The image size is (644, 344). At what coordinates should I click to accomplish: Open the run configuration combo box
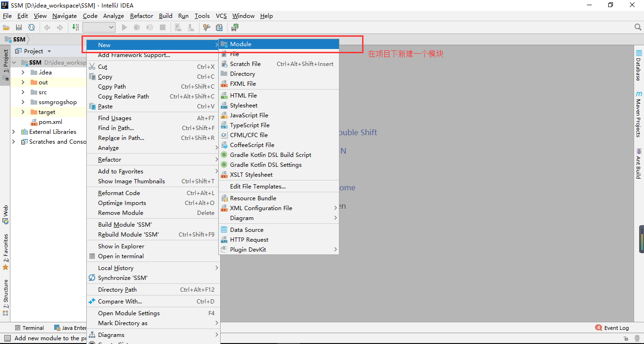pyautogui.click(x=99, y=28)
